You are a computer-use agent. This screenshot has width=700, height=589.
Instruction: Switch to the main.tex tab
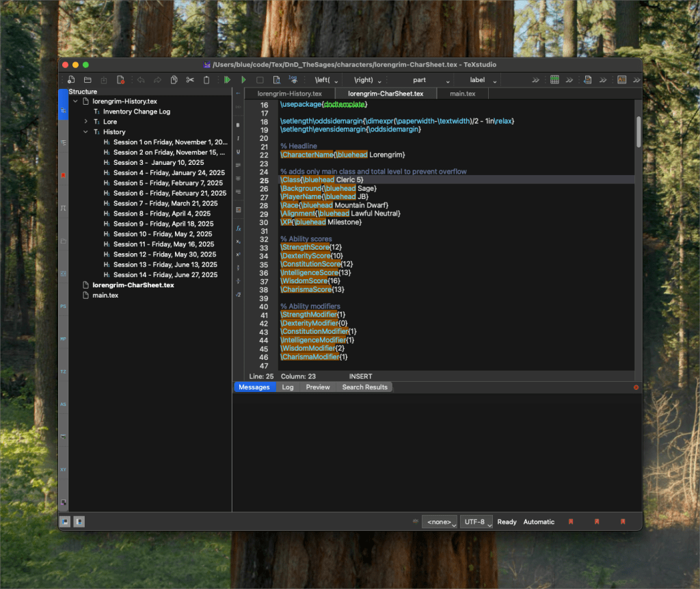pos(462,94)
